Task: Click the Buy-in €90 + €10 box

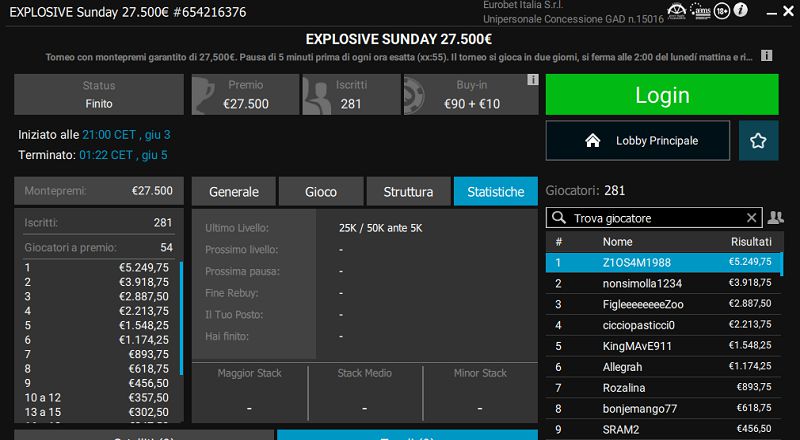Action: [x=471, y=94]
